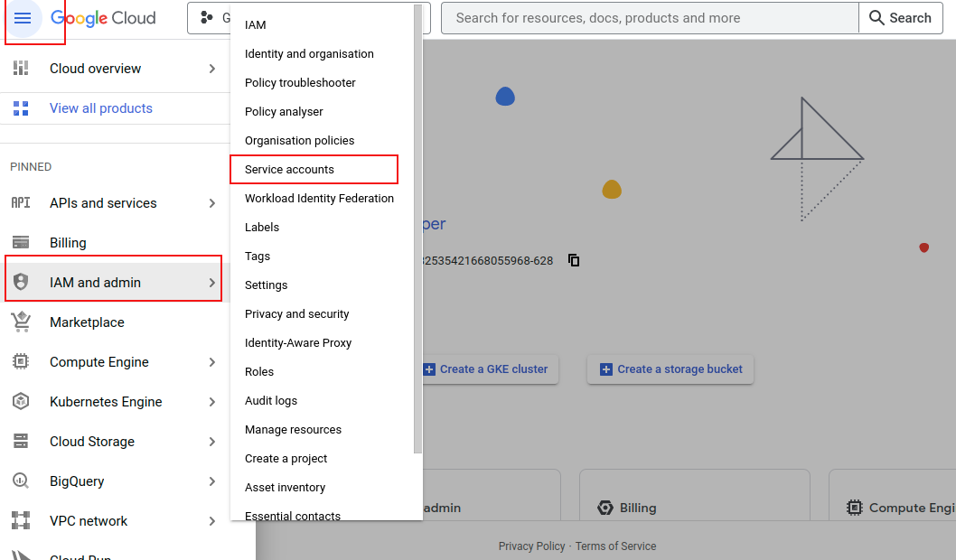This screenshot has width=956, height=560.
Task: Open the hamburger navigation menu
Action: click(23, 18)
